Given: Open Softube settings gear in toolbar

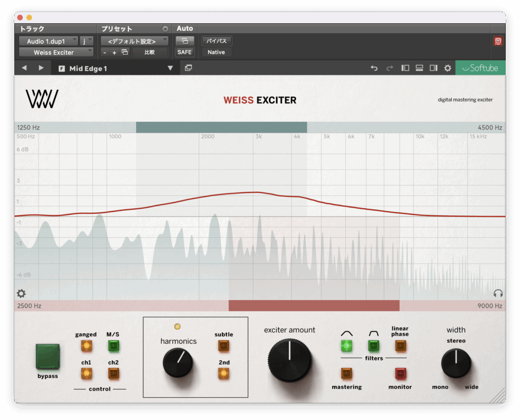Looking at the screenshot, I should click(448, 68).
